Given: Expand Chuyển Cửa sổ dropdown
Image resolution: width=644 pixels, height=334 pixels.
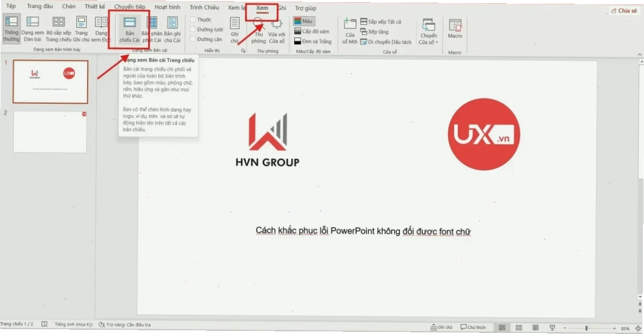Looking at the screenshot, I should [428, 31].
